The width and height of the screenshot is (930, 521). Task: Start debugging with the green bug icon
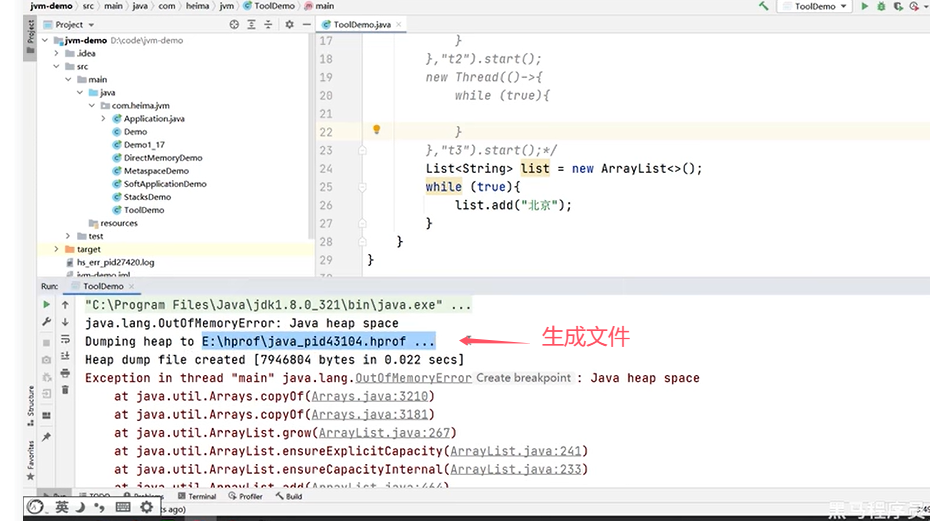(x=881, y=6)
